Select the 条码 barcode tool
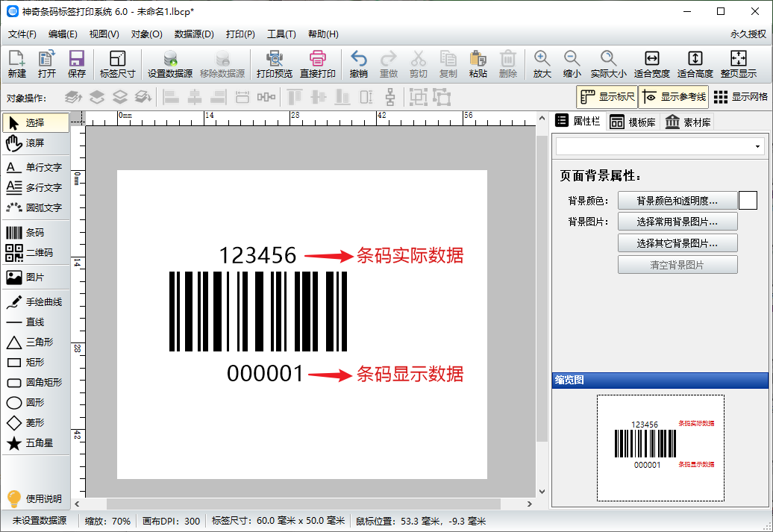 point(36,233)
